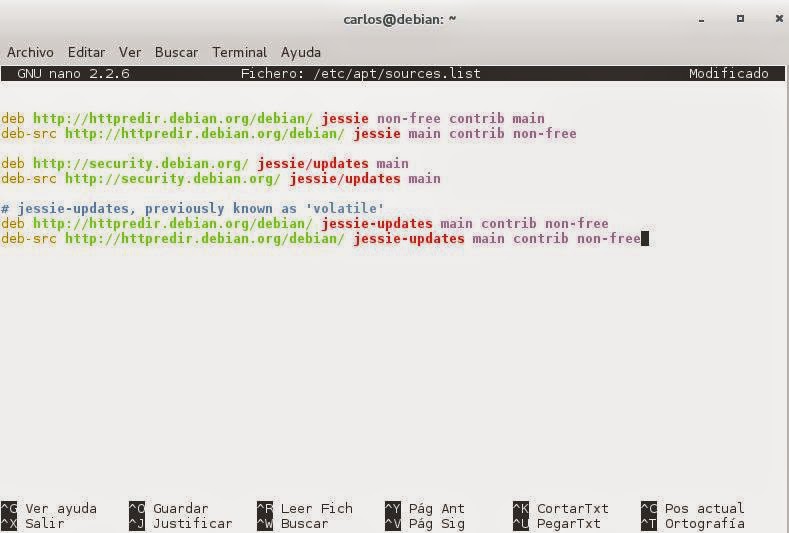
Task: Click the ^G Ver ayuda shortcut
Action: point(49,508)
